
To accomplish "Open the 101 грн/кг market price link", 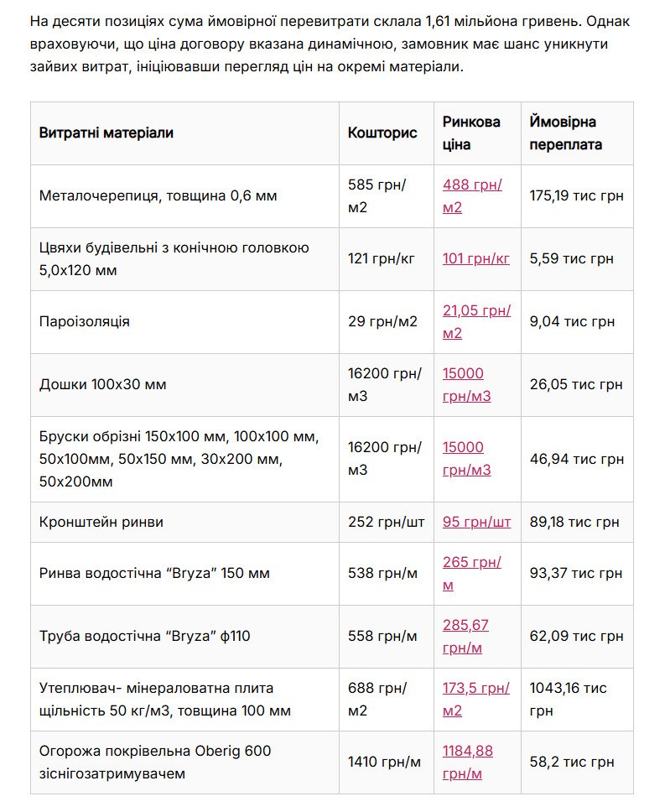I will pyautogui.click(x=475, y=258).
